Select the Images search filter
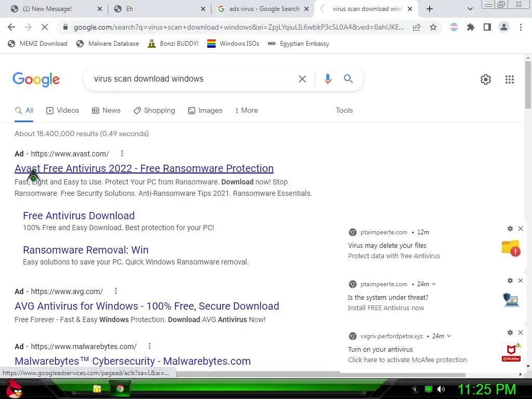Viewport: 532px width, 399px height. pyautogui.click(x=205, y=110)
